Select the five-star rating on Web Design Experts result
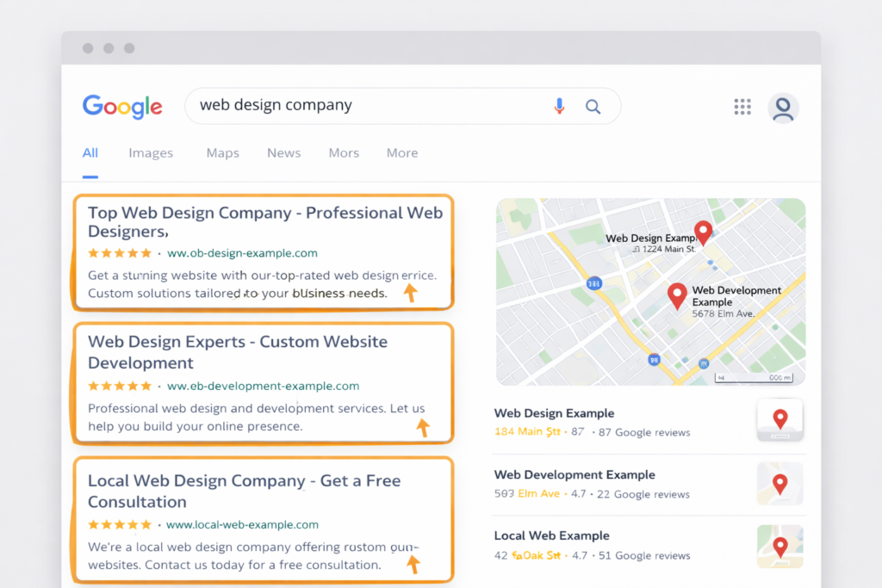 point(120,386)
